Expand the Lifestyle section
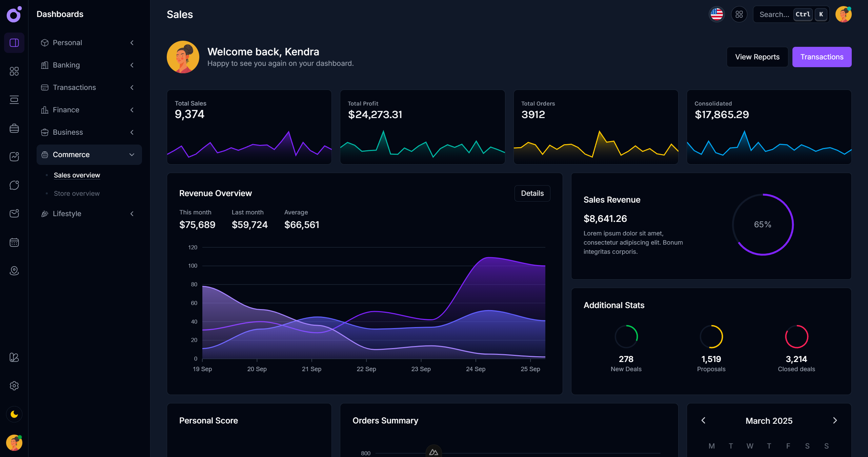Viewport: 868px width, 457px height. pyautogui.click(x=89, y=214)
